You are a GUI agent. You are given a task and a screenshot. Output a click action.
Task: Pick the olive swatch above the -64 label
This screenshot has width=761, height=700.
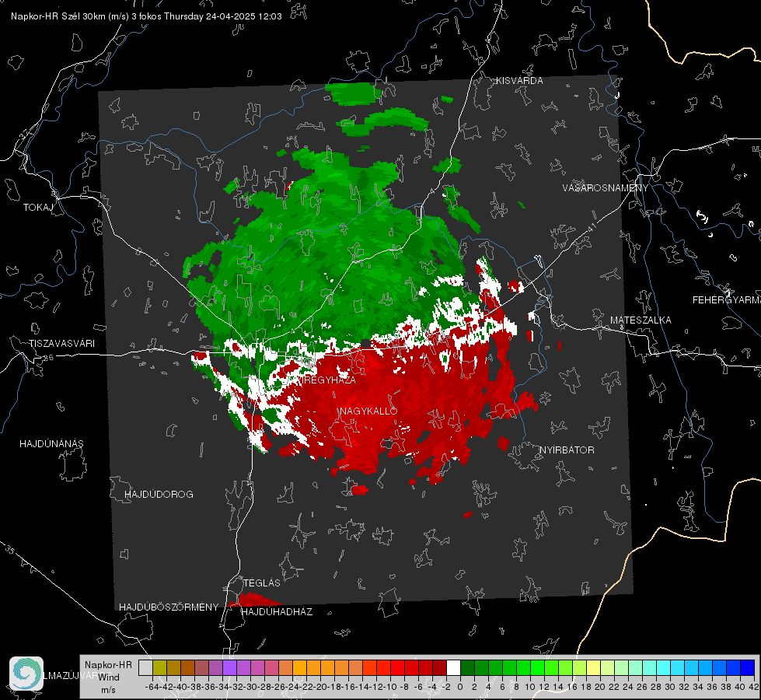pos(159,668)
